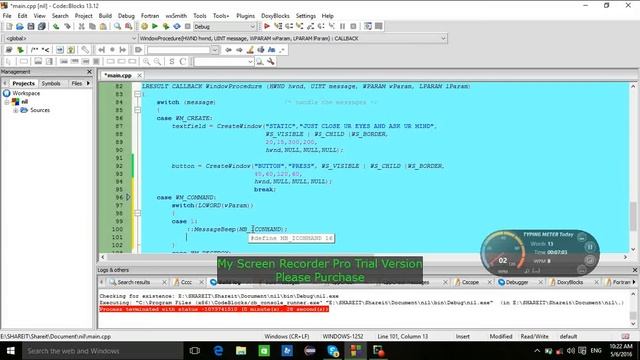Open the Cscope log tab

(470, 282)
